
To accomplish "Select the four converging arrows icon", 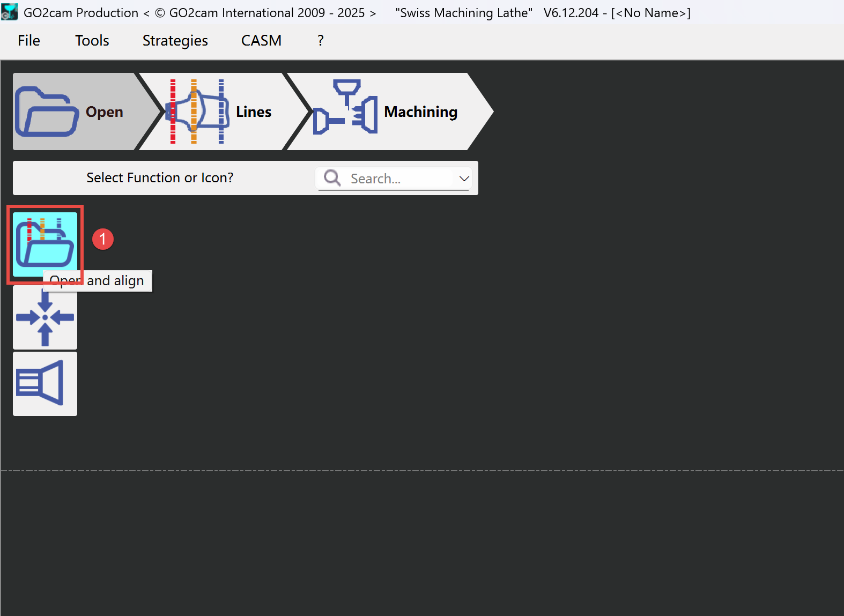I will click(45, 318).
